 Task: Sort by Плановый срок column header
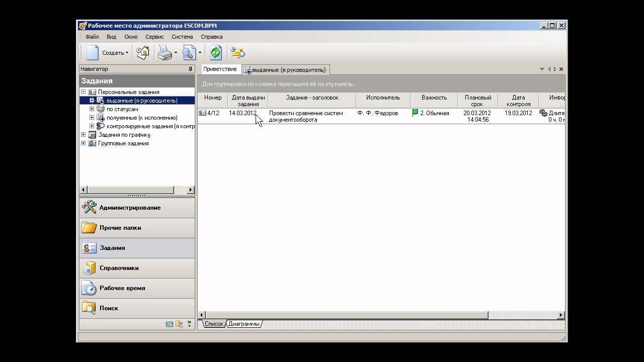point(478,101)
